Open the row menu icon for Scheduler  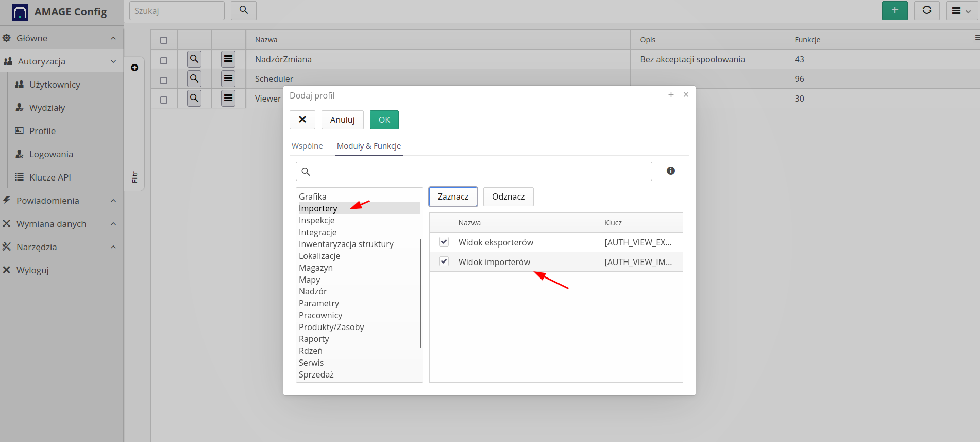click(x=228, y=79)
